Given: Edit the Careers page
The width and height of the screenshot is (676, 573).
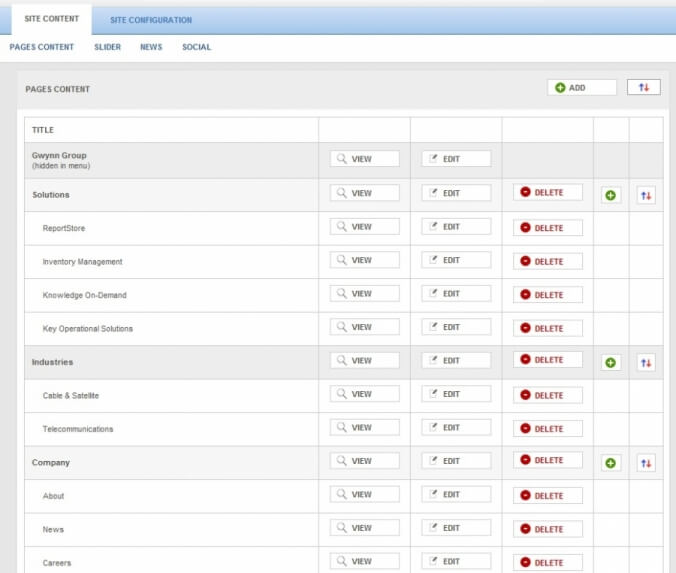Looking at the screenshot, I should click(456, 562).
